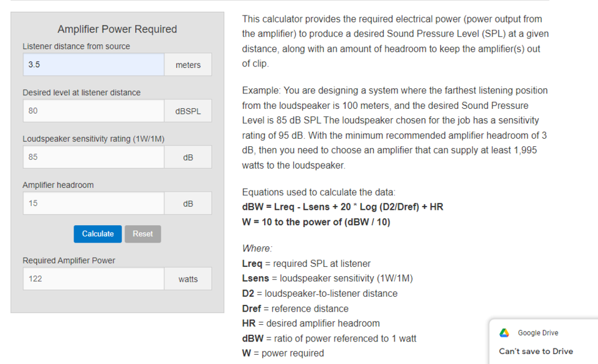This screenshot has height=364, width=598.
Task: Click the loudspeaker sensitivity field showing 85
Action: pos(93,157)
